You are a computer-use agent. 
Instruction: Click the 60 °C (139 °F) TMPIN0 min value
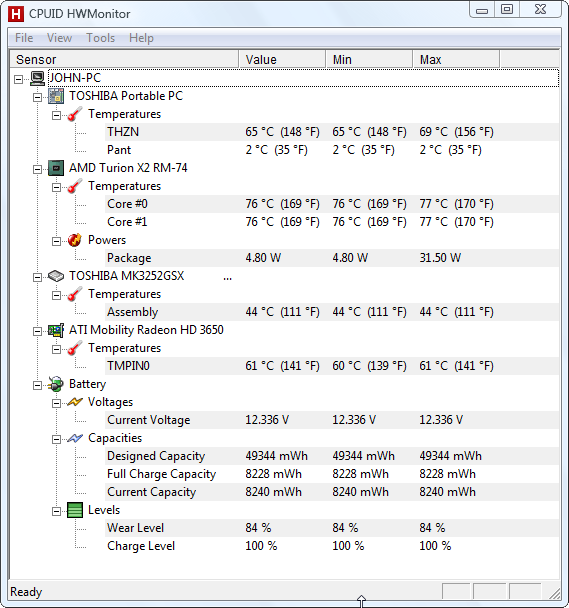(x=369, y=366)
